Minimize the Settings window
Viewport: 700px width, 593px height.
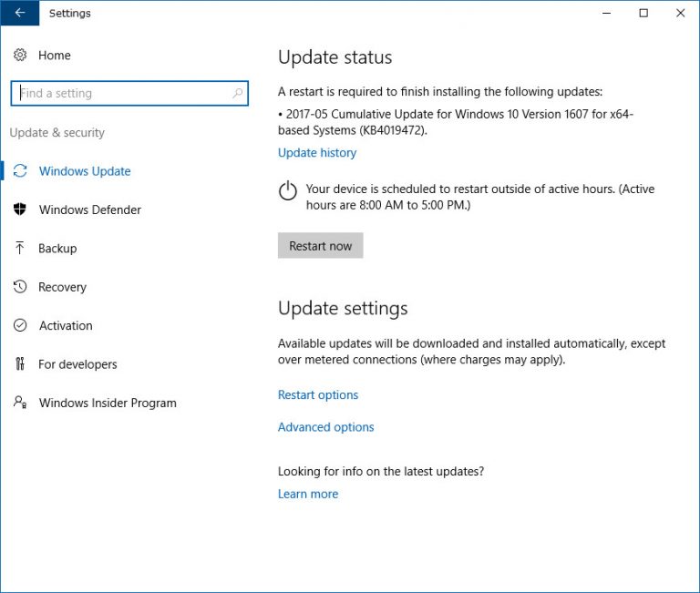[x=606, y=13]
